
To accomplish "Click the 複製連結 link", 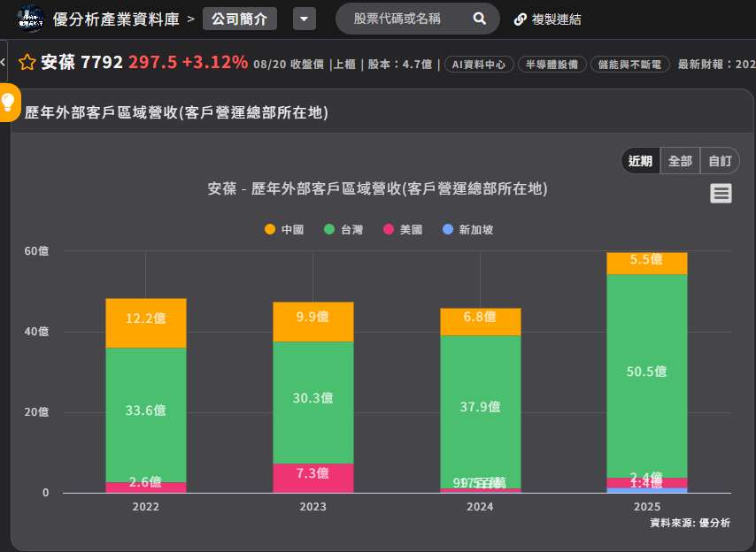I will (x=556, y=19).
